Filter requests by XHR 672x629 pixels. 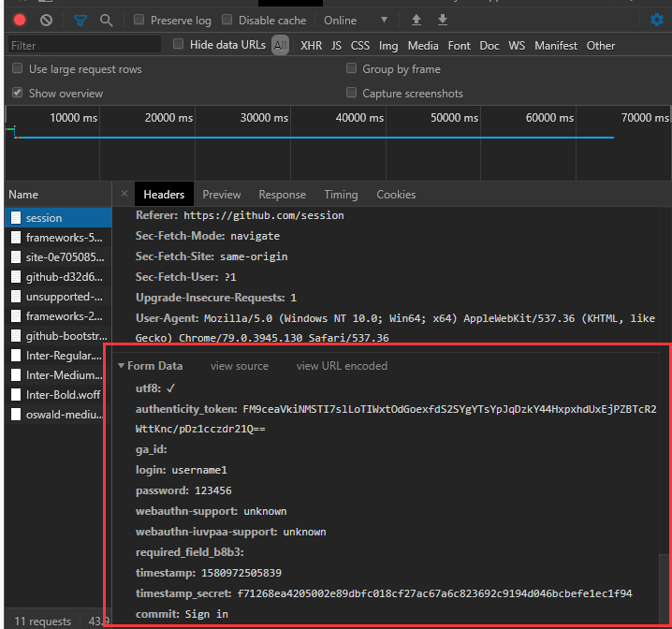coord(311,46)
